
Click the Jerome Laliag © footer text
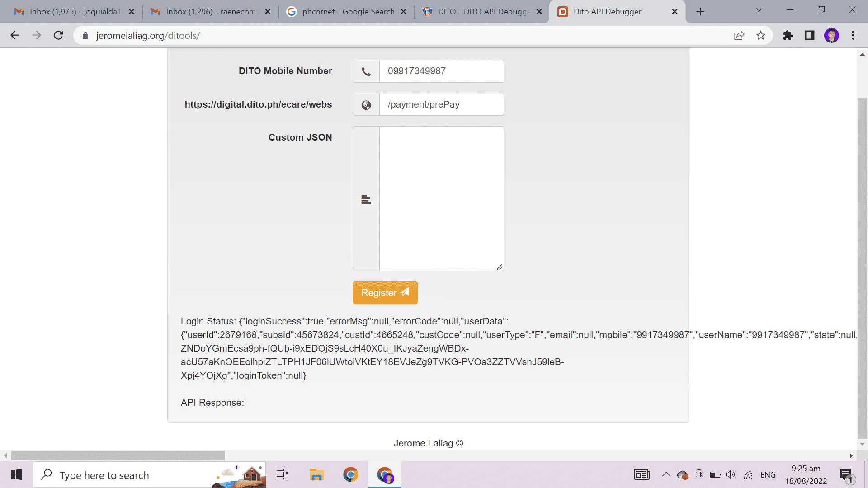(428, 443)
